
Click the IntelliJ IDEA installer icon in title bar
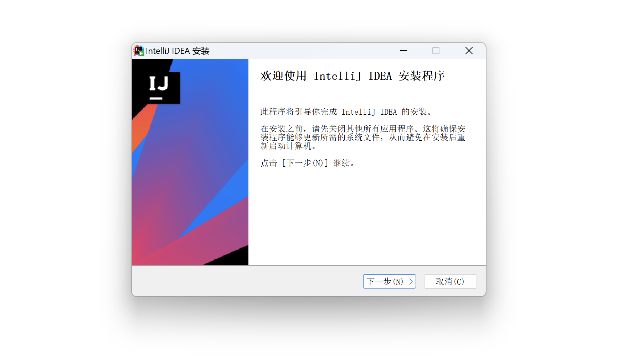[x=139, y=51]
